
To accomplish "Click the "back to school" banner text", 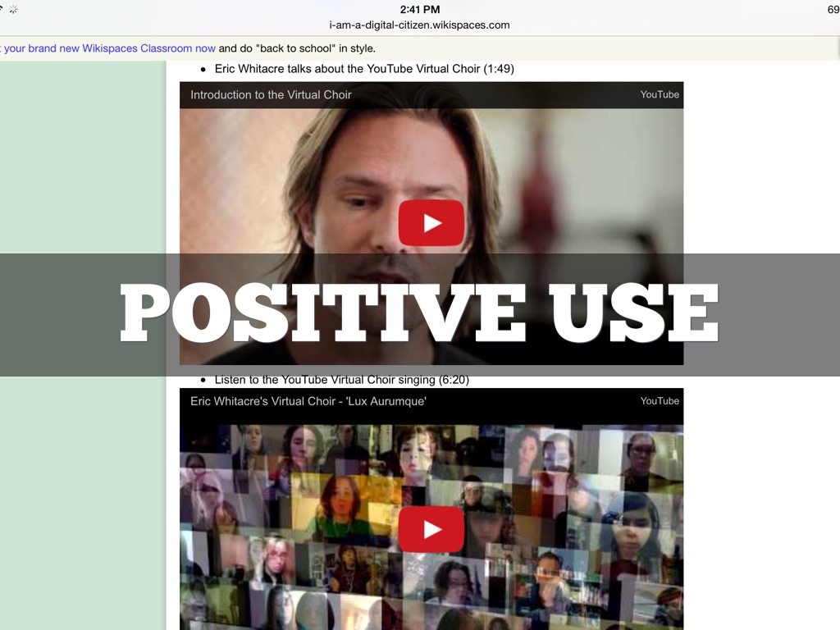I will click(x=297, y=48).
